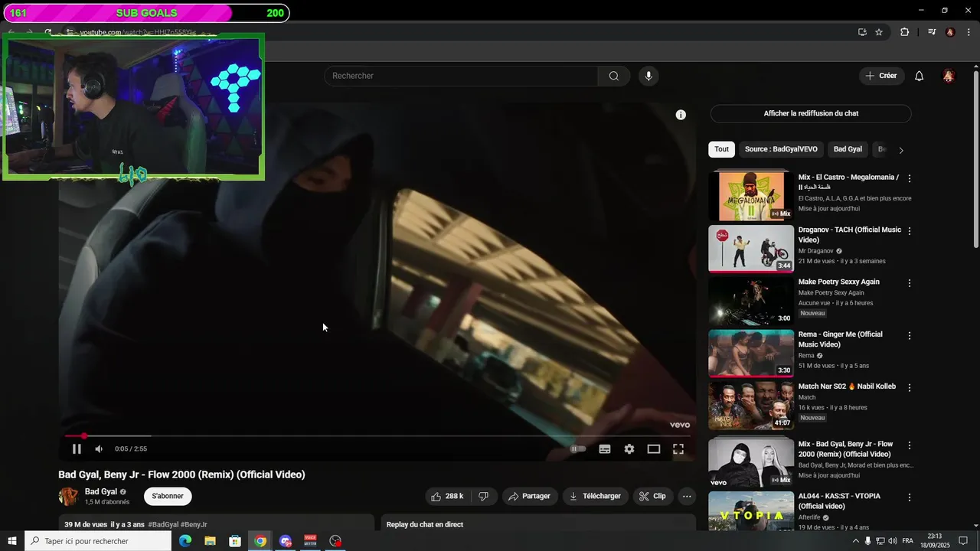Viewport: 980px width, 551px height.
Task: Mute the video using the speaker icon
Action: coord(99,449)
